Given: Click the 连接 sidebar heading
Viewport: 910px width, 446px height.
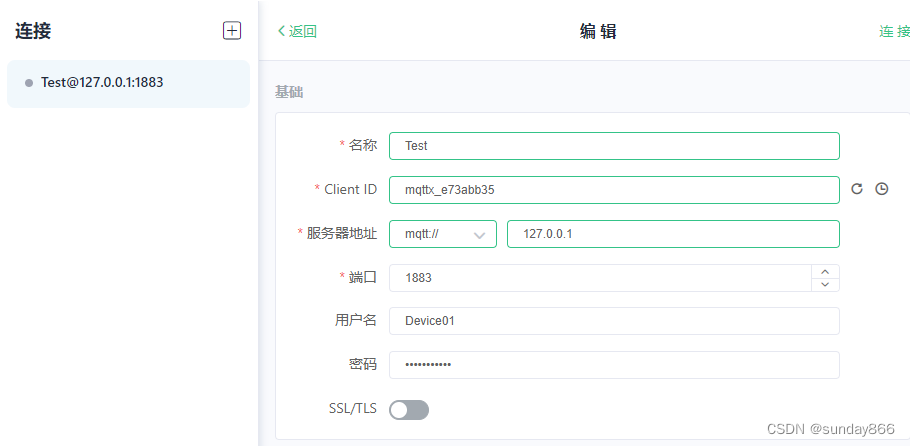Looking at the screenshot, I should tap(33, 31).
